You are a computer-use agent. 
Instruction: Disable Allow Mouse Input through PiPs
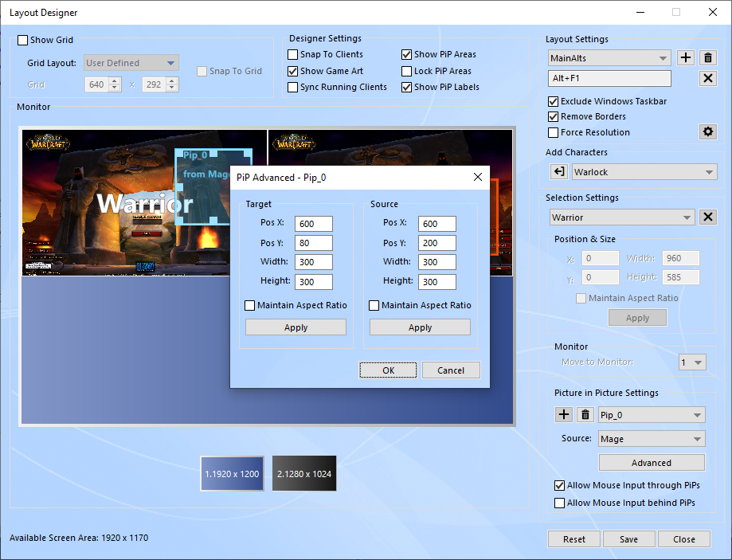point(560,485)
